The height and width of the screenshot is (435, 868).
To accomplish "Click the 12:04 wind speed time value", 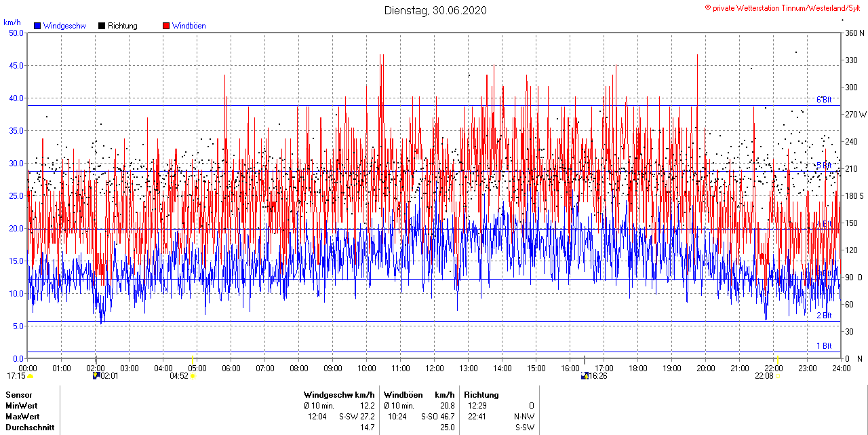I will pyautogui.click(x=317, y=417).
